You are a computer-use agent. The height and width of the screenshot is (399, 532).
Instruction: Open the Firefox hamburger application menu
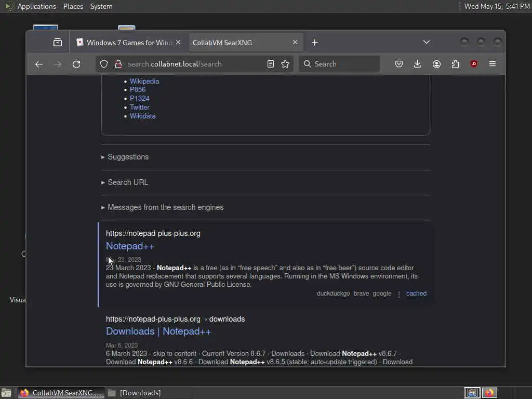(x=493, y=64)
